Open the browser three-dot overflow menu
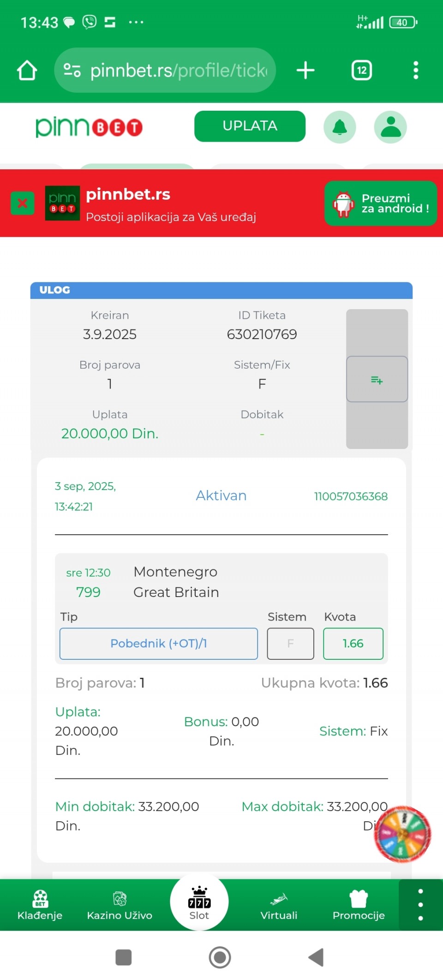This screenshot has width=443, height=980. [415, 71]
